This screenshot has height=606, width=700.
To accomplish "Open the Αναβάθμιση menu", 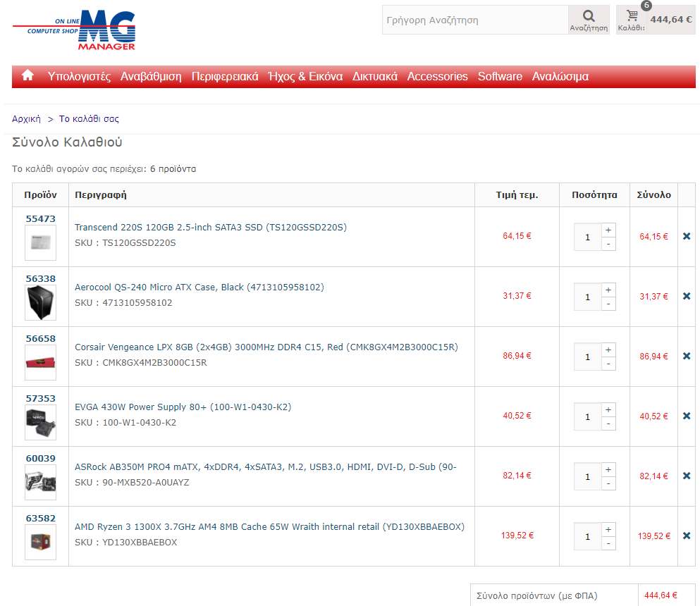I will tap(151, 77).
